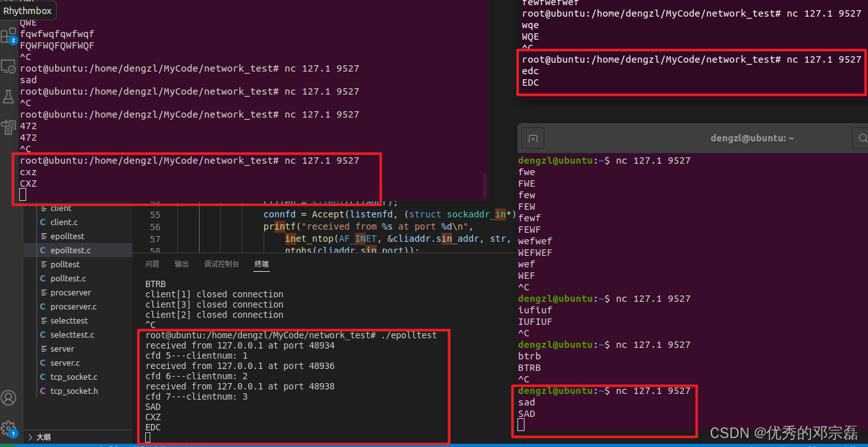The image size is (868, 447).
Task: Click the Accept call code line
Action: (390, 214)
